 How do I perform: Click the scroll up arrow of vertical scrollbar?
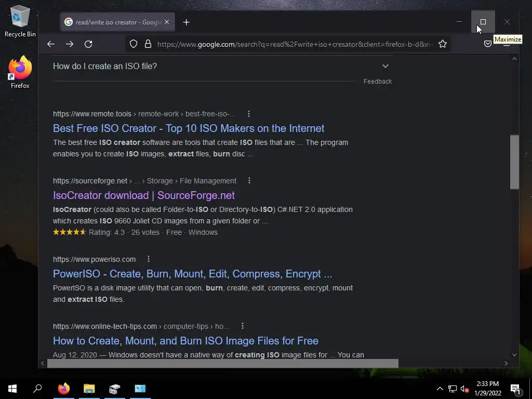pyautogui.click(x=514, y=59)
